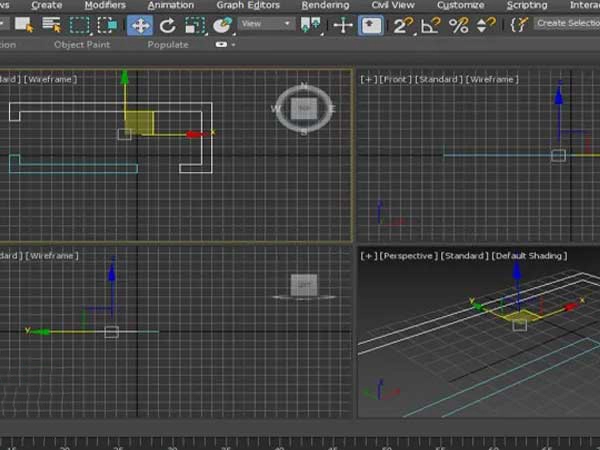The image size is (600, 450).
Task: Click the blue Z-axis arrow in Perspective viewport
Action: tap(517, 271)
